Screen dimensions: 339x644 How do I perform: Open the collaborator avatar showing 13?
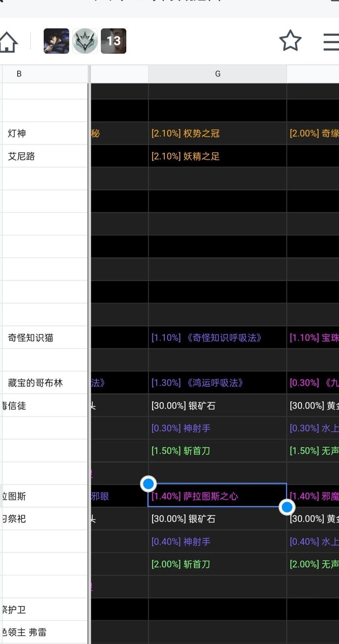point(114,41)
